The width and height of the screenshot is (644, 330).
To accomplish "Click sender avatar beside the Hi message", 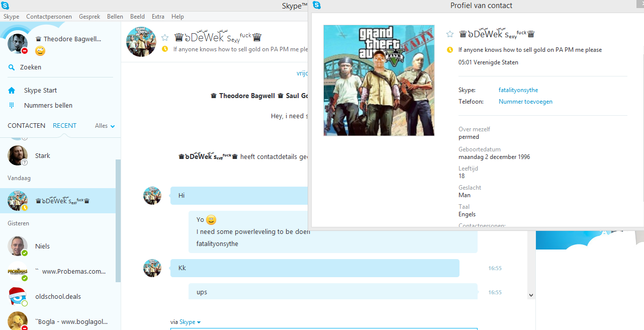I will [x=152, y=196].
